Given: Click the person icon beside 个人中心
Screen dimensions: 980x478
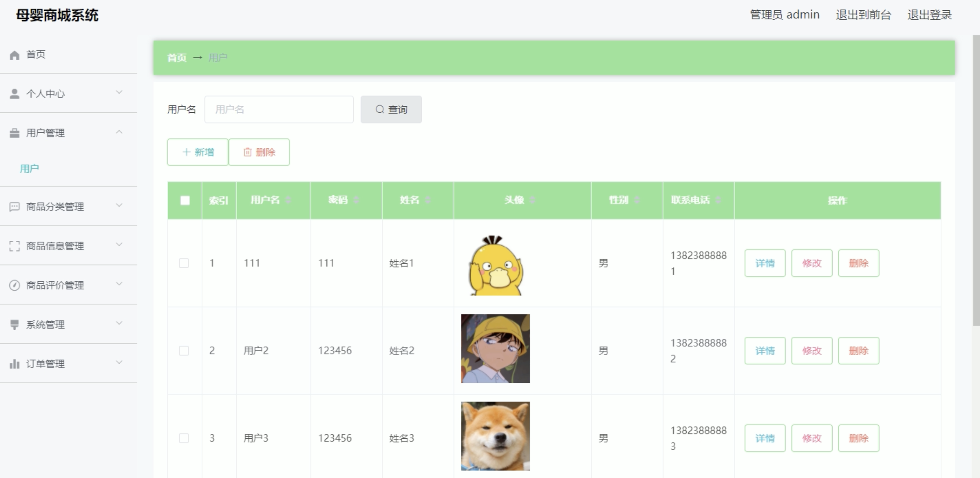Looking at the screenshot, I should 15,94.
